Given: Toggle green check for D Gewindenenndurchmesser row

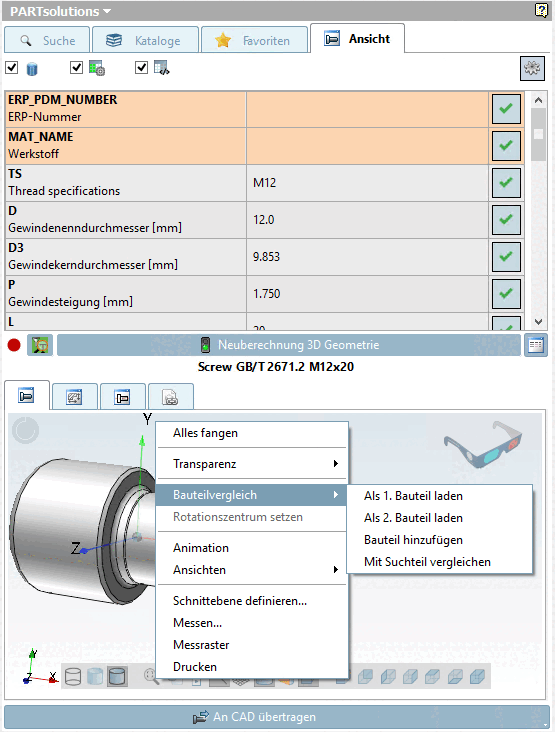Looking at the screenshot, I should pos(506,219).
